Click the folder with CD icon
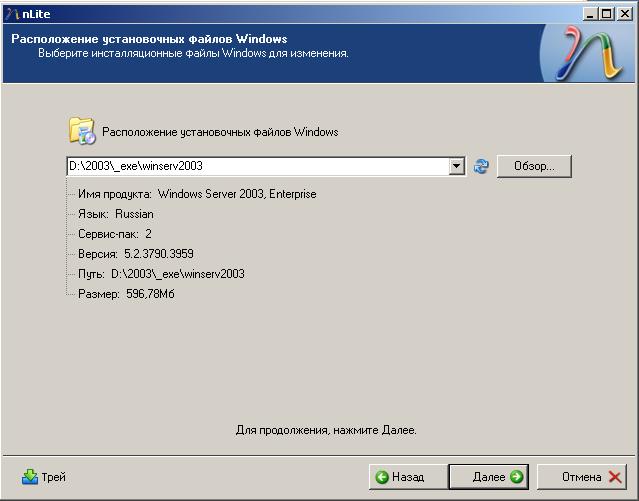This screenshot has height=501, width=639. [x=82, y=131]
